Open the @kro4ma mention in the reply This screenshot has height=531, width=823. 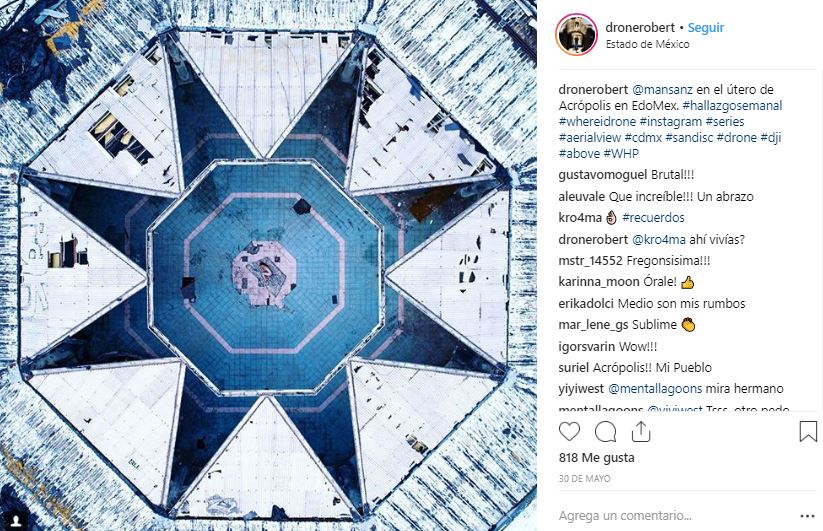(x=659, y=240)
